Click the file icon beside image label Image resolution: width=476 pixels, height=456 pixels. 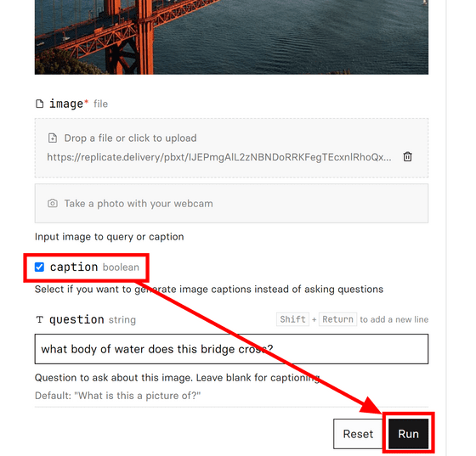[39, 104]
